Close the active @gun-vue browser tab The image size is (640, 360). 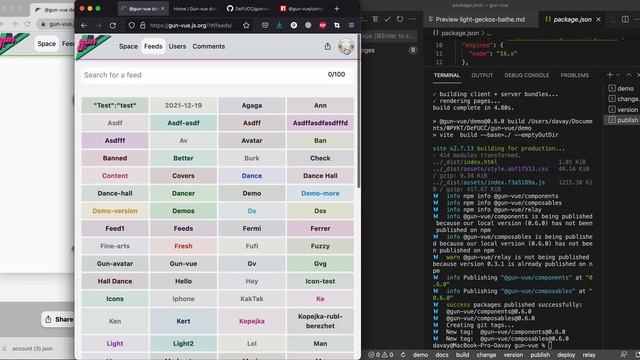click(163, 9)
